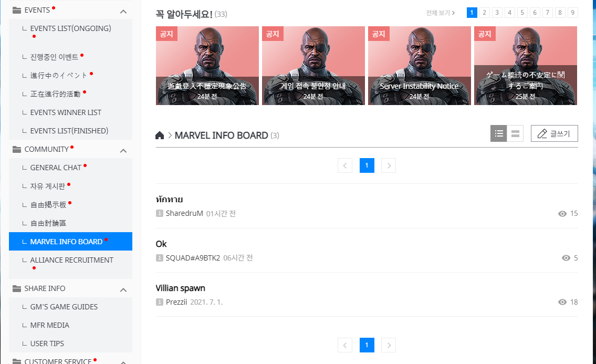Open Japanese ゲーム接続の不安定 notice card
596x364 pixels.
(x=526, y=66)
